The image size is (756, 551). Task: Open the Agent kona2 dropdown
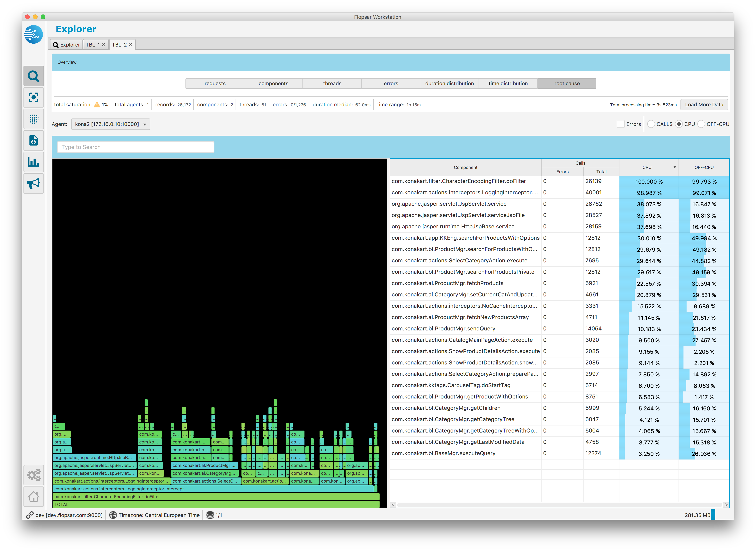[x=111, y=124]
